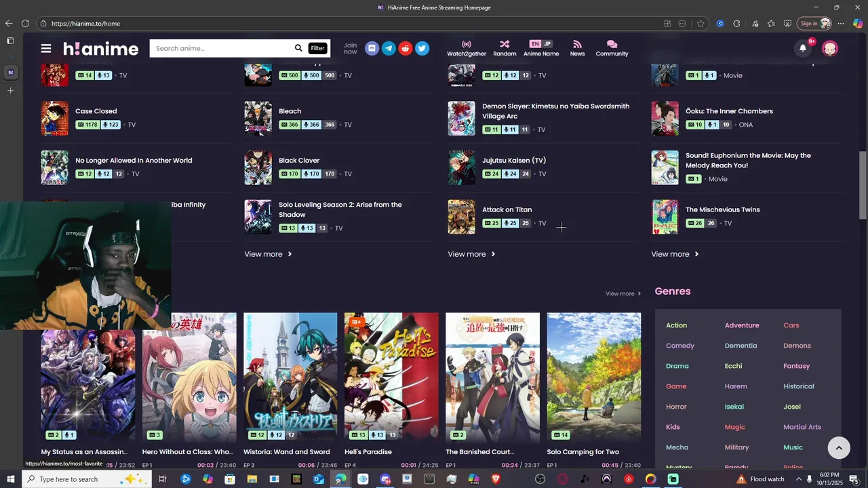868x488 pixels.
Task: Open Ōoku: The Inner Chambers title
Action: (729, 111)
